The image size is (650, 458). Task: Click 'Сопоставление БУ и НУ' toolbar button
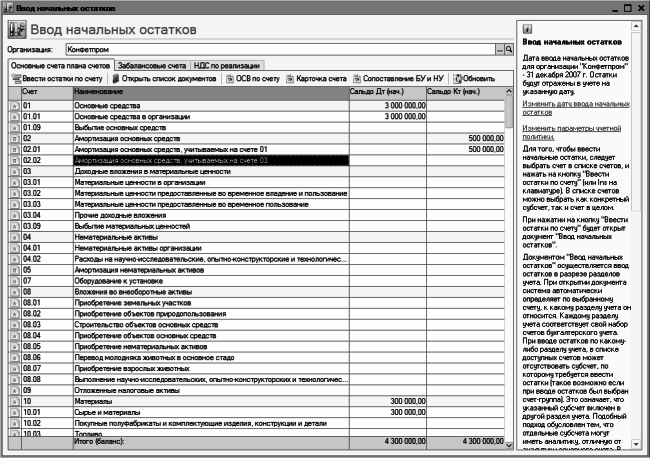tap(398, 79)
